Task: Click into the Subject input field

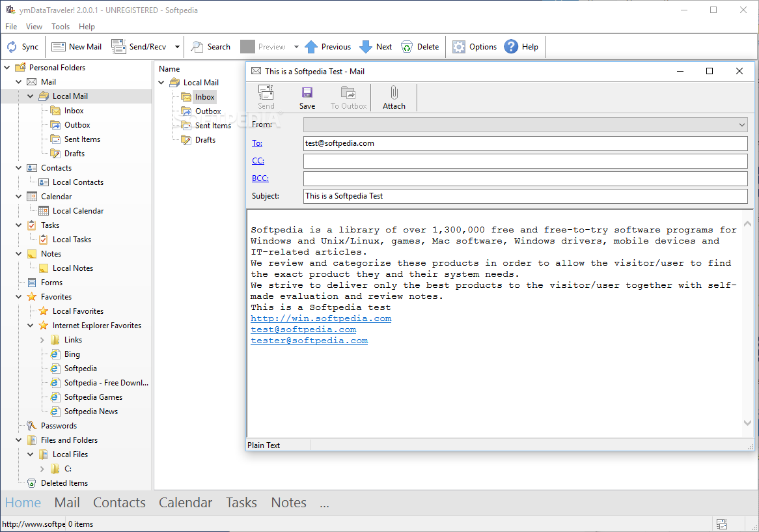Action: coord(525,196)
